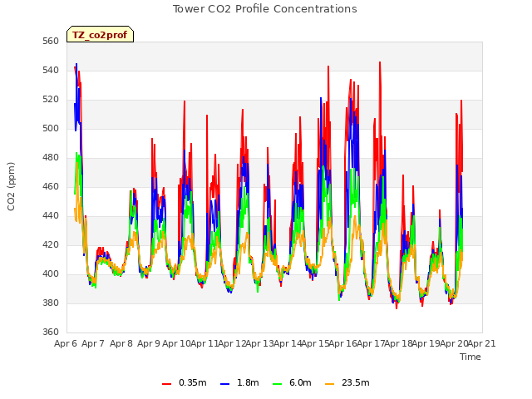
Task: Select the 1.8m legend label
Action: (248, 382)
